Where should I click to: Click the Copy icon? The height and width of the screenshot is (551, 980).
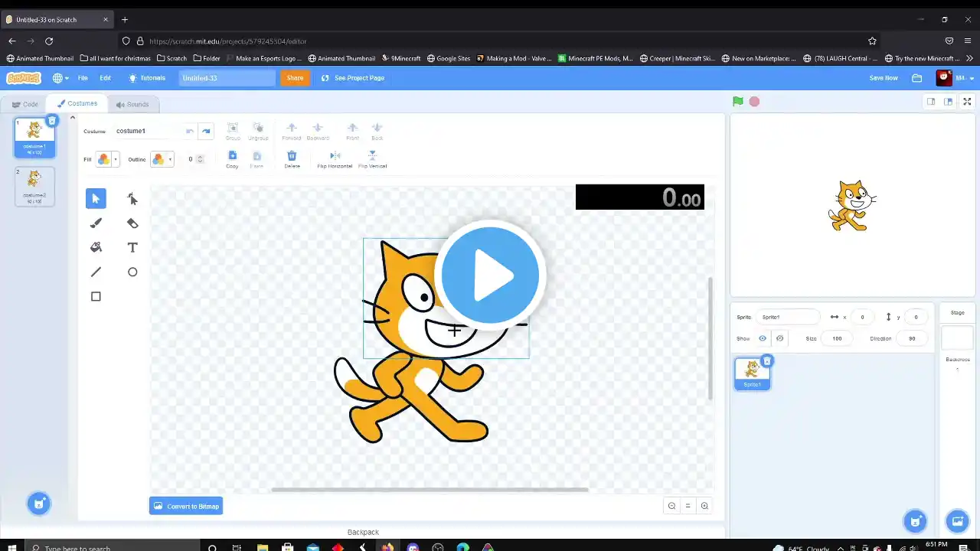click(232, 156)
